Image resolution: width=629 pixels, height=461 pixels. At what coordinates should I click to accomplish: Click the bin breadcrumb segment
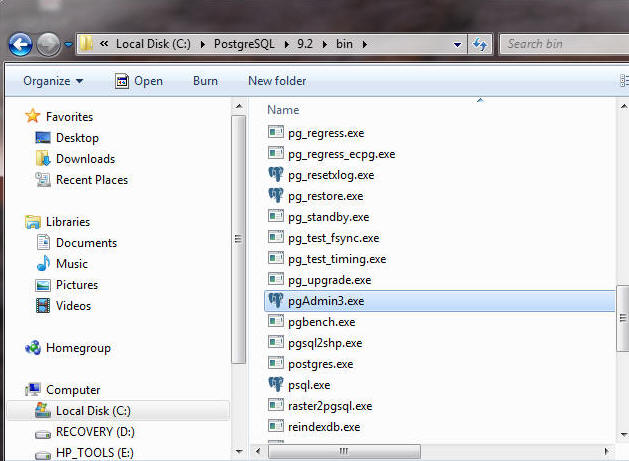tap(344, 44)
